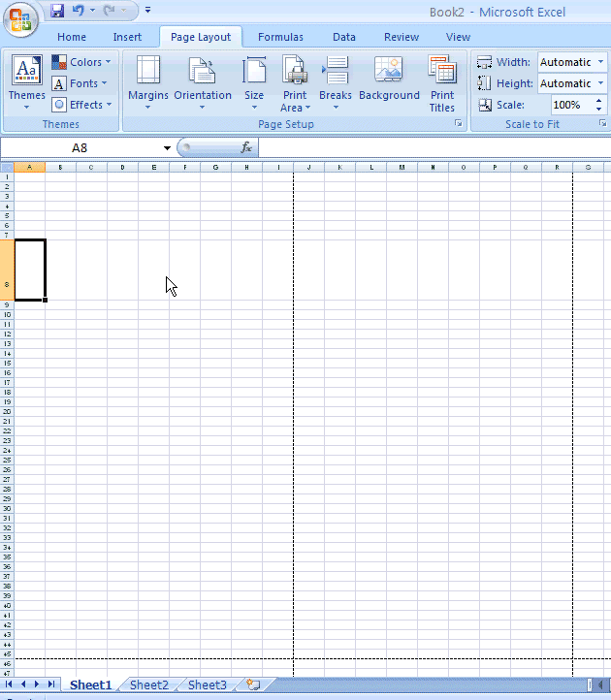611x700 pixels.
Task: Click the Background image icon
Action: pos(389,82)
